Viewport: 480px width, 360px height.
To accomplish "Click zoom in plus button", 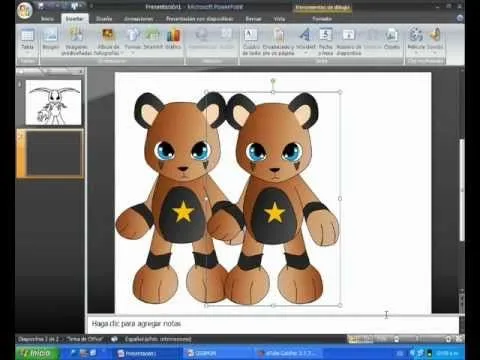I will point(449,339).
